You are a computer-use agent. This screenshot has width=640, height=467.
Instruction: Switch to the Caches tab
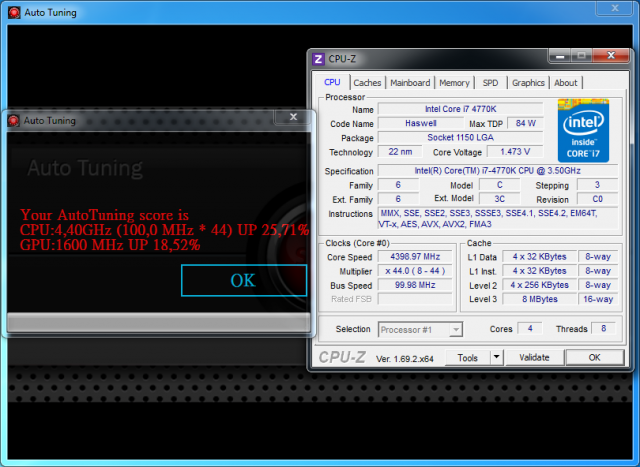point(367,83)
